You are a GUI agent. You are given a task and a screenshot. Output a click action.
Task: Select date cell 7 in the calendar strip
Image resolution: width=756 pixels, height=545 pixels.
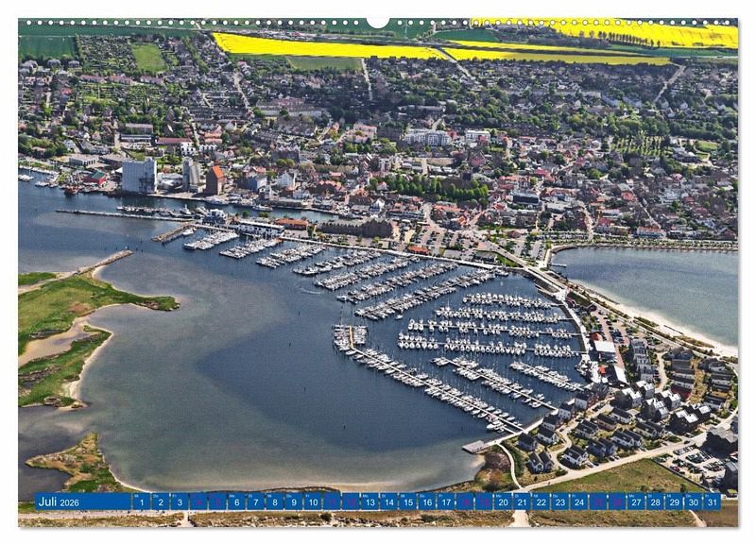(255, 502)
